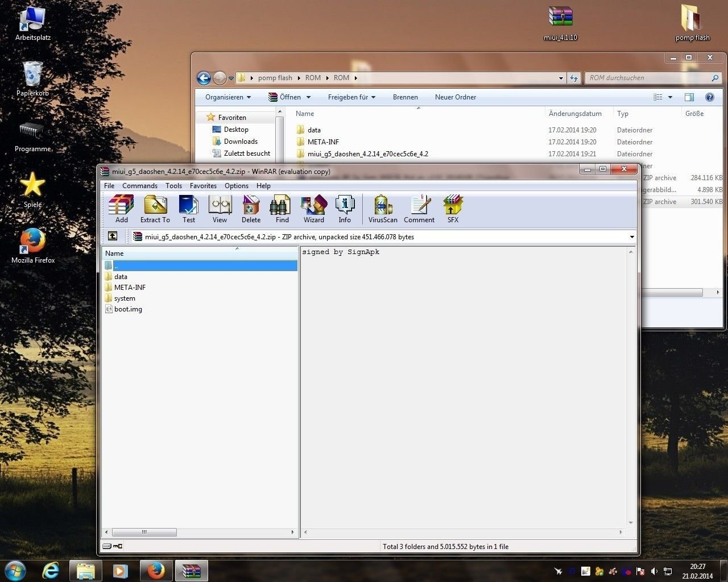Click the Extract To toolbar icon
728x582 pixels.
tap(155, 209)
